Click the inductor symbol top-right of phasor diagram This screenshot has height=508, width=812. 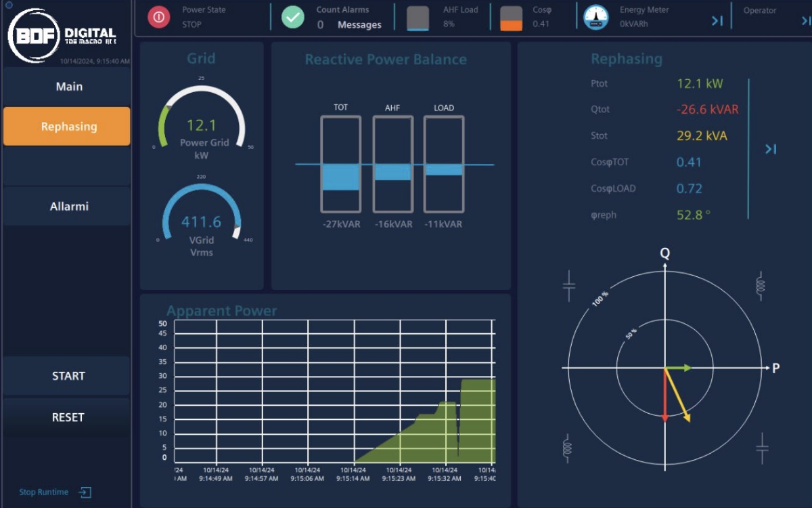[760, 285]
